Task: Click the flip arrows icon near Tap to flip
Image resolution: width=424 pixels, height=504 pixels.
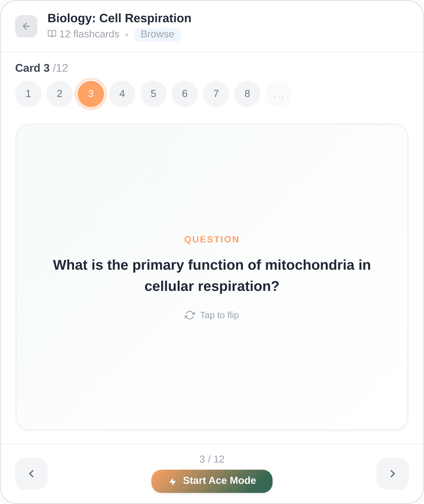Action: [x=190, y=315]
